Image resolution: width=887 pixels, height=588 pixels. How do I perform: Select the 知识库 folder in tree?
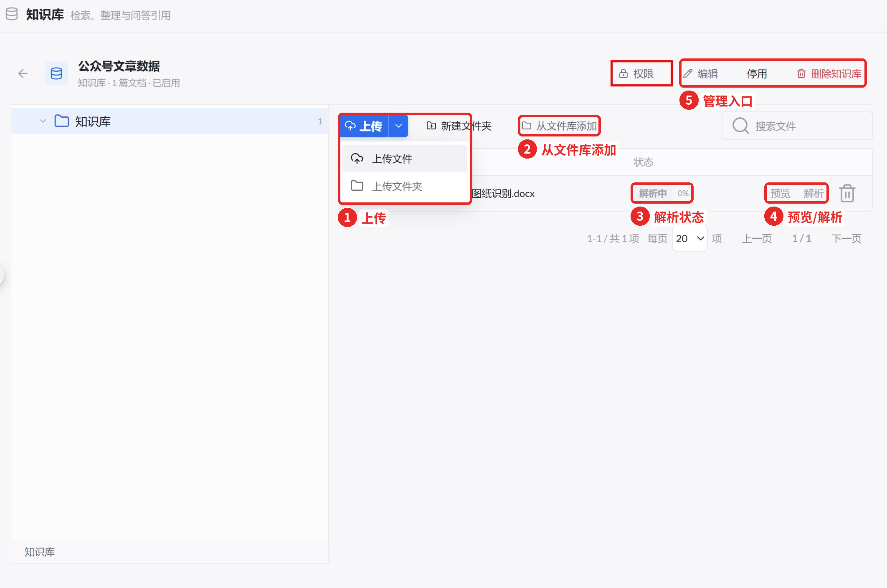[x=170, y=121]
